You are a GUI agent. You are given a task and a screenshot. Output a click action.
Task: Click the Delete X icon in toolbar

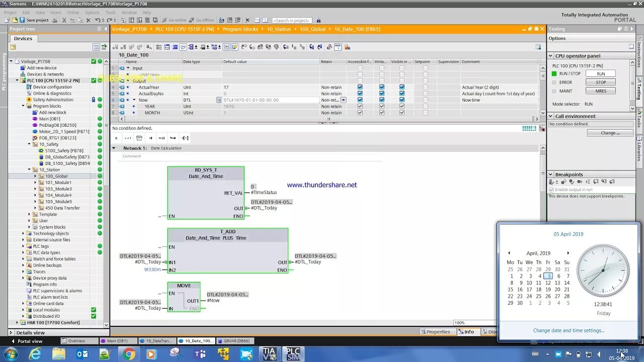[89, 20]
